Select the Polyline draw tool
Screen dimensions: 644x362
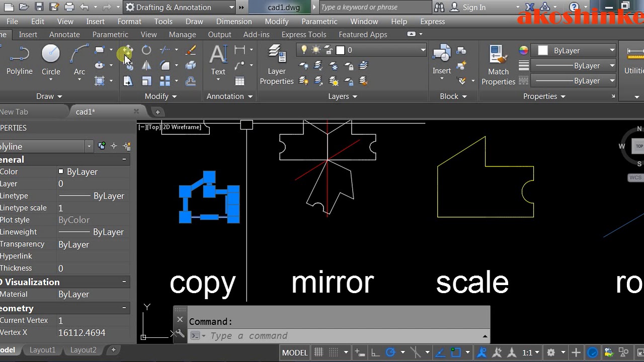[x=19, y=60]
